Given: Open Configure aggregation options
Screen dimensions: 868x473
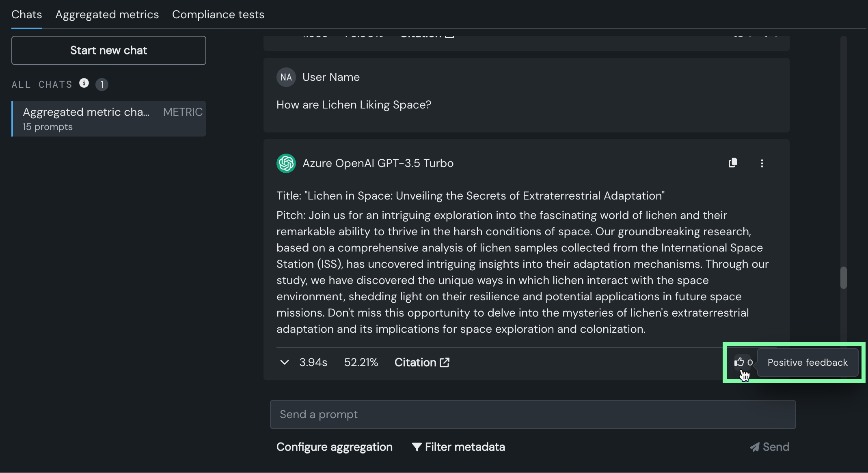Looking at the screenshot, I should pos(334,447).
